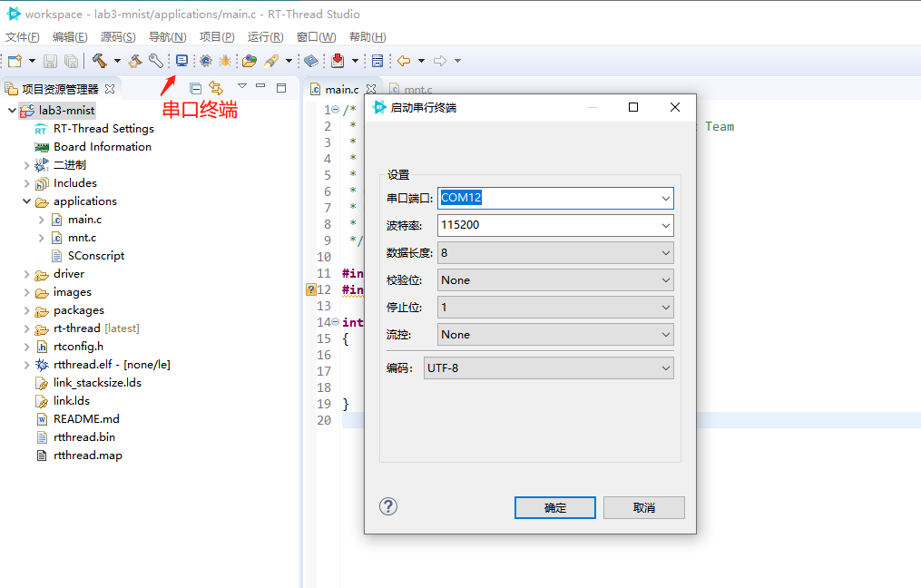This screenshot has width=921, height=588.
Task: Click the Save disk icon in toolbar
Action: pyautogui.click(x=51, y=61)
